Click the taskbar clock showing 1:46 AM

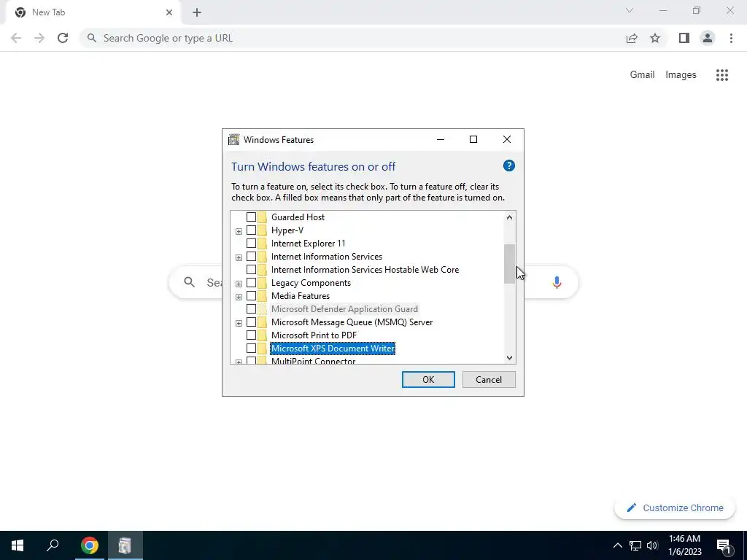pyautogui.click(x=684, y=545)
